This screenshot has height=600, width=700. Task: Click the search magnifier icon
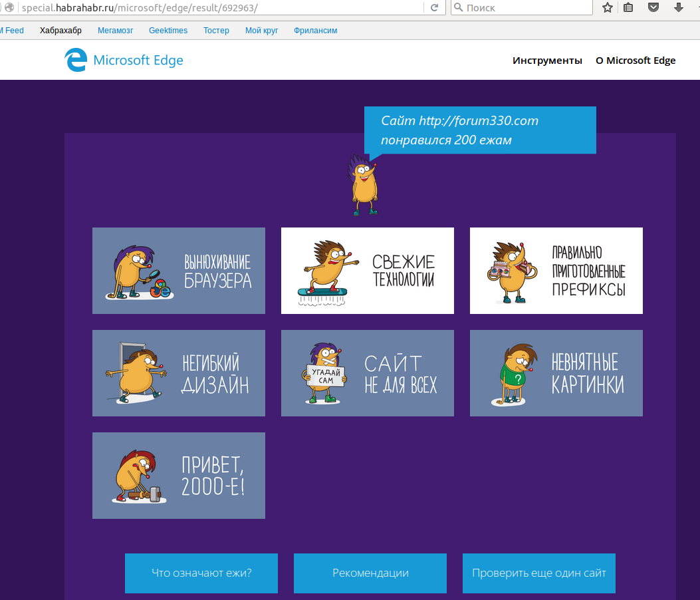tap(458, 7)
